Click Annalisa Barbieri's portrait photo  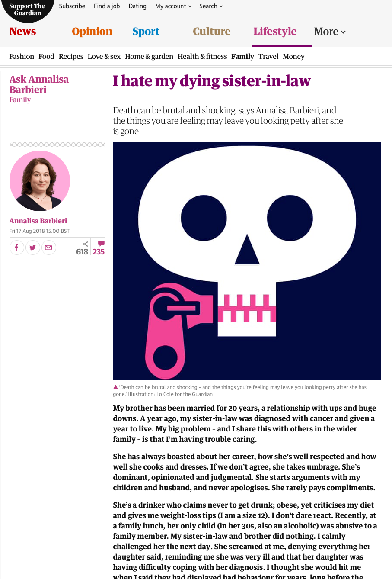click(40, 181)
